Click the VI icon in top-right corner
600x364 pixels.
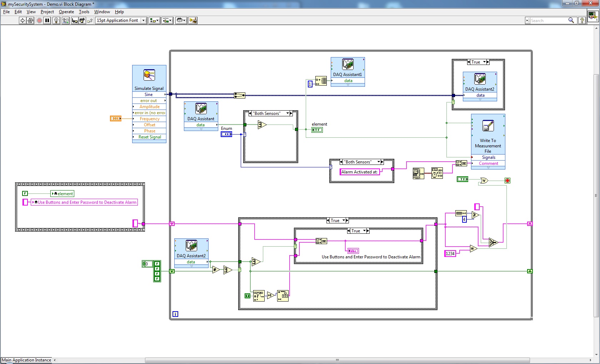[593, 16]
